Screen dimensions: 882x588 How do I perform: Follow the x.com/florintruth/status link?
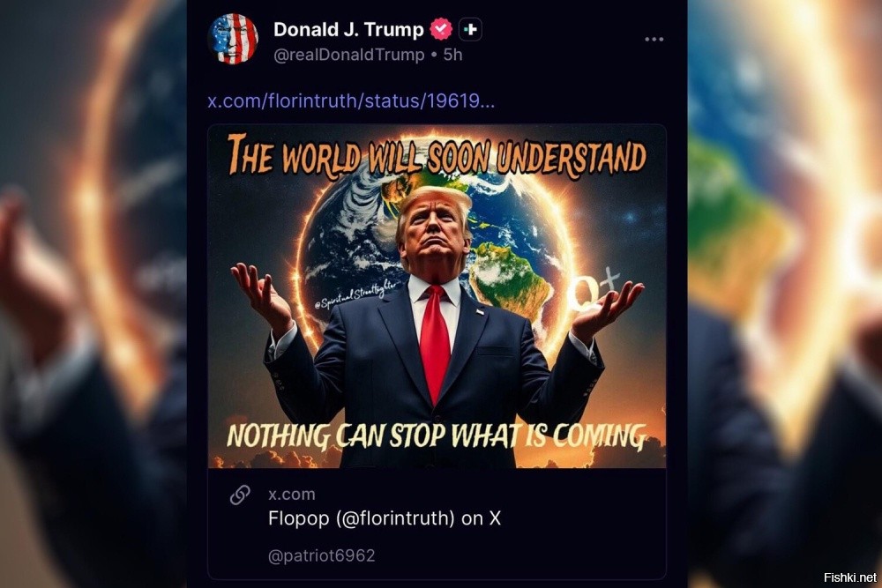click(351, 100)
